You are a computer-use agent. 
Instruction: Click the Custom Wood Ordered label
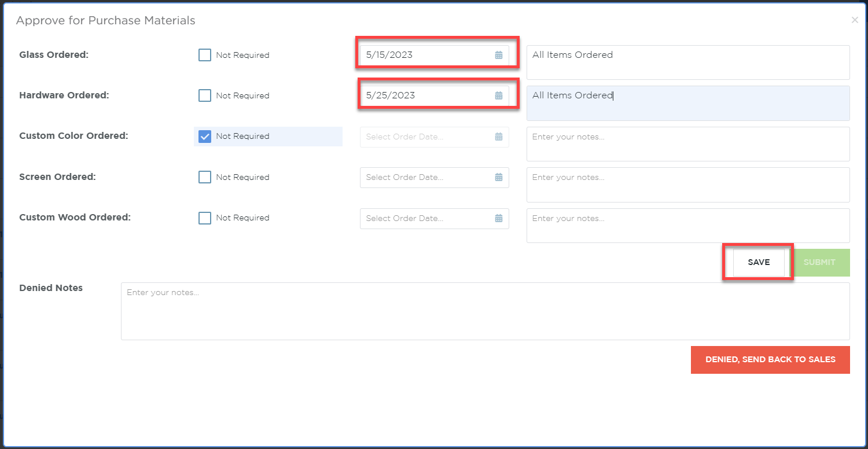coord(75,218)
